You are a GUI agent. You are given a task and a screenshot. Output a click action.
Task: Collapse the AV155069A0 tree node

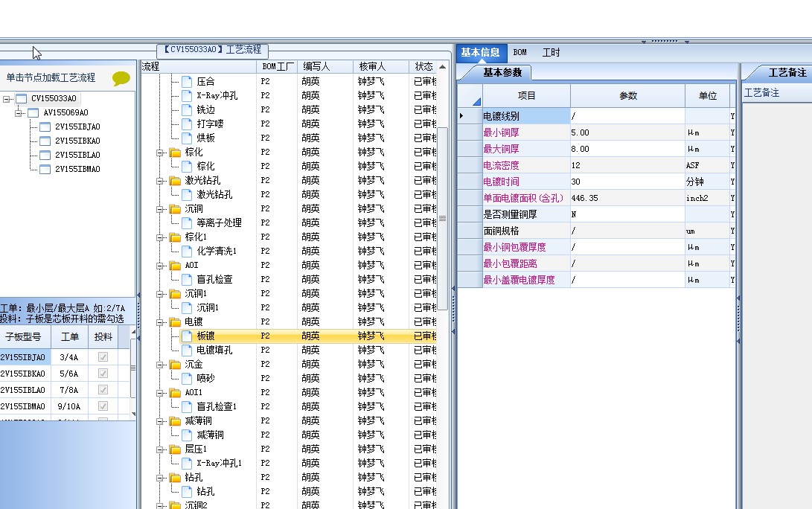coord(18,112)
